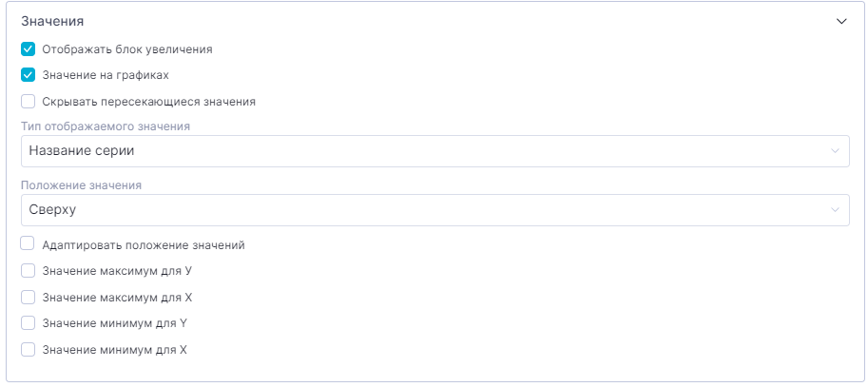This screenshot has height=387, width=868.
Task: Enable Скрывать пересекающиеся значения checkbox
Action: tap(29, 100)
